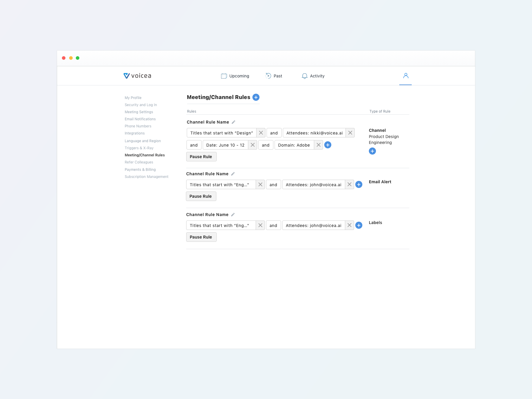Screen dimensions: 532x399
Task: Remove the Attendees: nikki@voicea.ai condition
Action: click(x=350, y=133)
